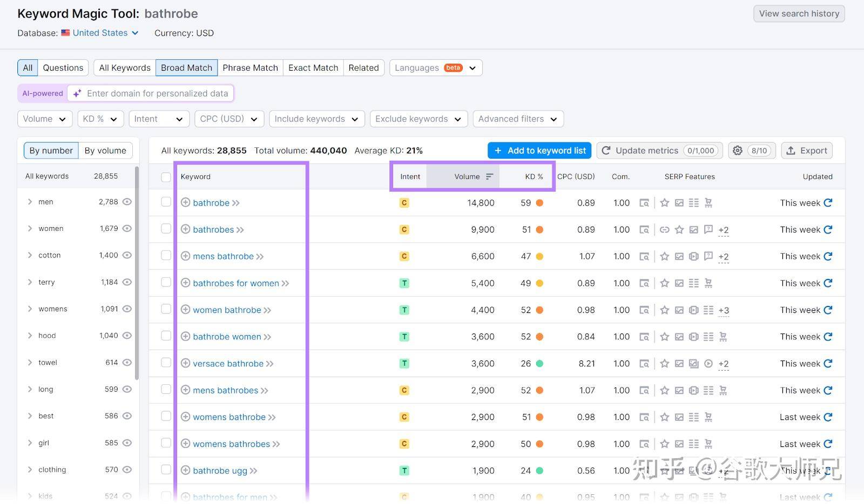864x504 pixels.
Task: Expand the women keyword group
Action: click(30, 228)
